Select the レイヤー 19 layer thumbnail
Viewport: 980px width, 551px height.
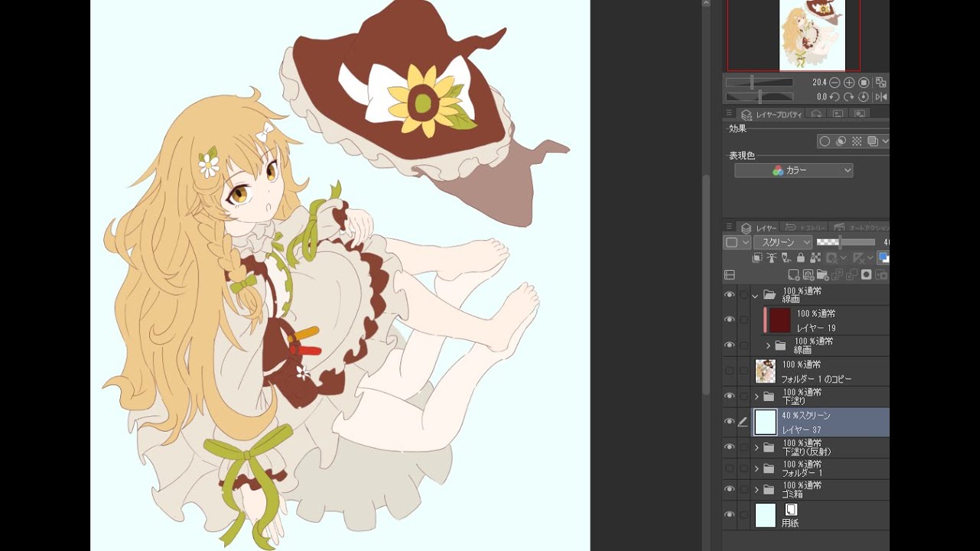[780, 320]
